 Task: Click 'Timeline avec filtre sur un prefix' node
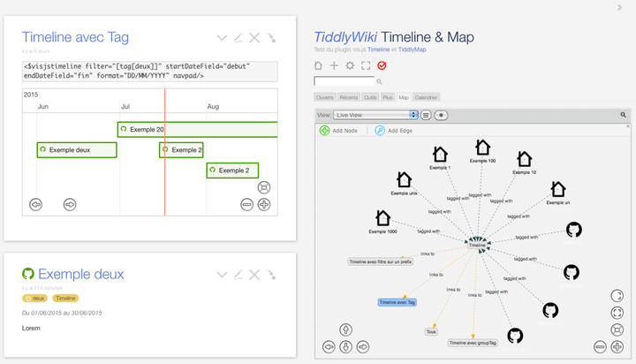coord(381,262)
